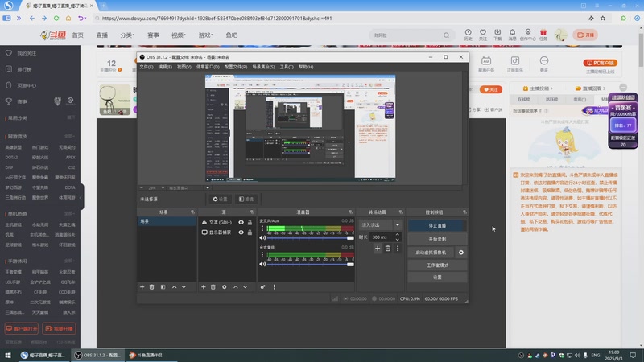Mute the desktop audio speaker icon
644x362 pixels.
point(262,265)
